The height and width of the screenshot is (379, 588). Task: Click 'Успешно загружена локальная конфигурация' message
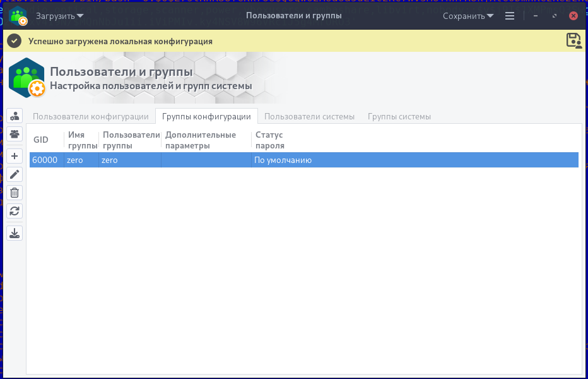click(x=121, y=41)
